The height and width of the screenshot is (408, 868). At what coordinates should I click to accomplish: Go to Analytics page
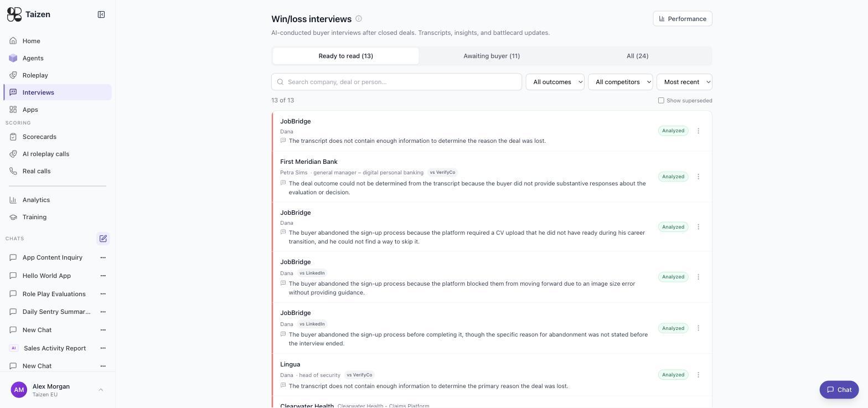click(x=58, y=200)
